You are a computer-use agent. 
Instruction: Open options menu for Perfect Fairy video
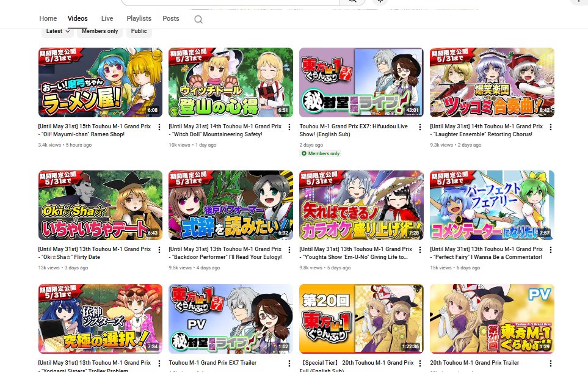[551, 250]
